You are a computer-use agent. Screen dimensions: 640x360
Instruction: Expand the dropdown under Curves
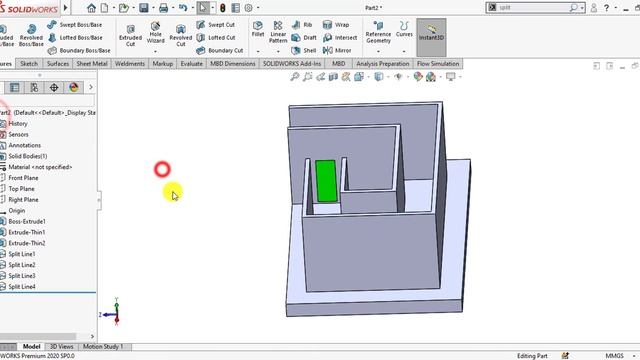click(x=404, y=52)
